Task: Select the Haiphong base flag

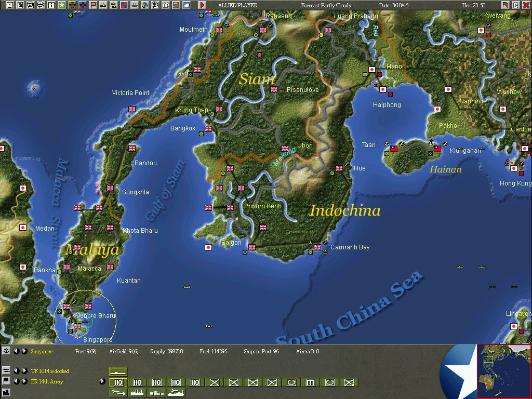Action: tap(383, 89)
